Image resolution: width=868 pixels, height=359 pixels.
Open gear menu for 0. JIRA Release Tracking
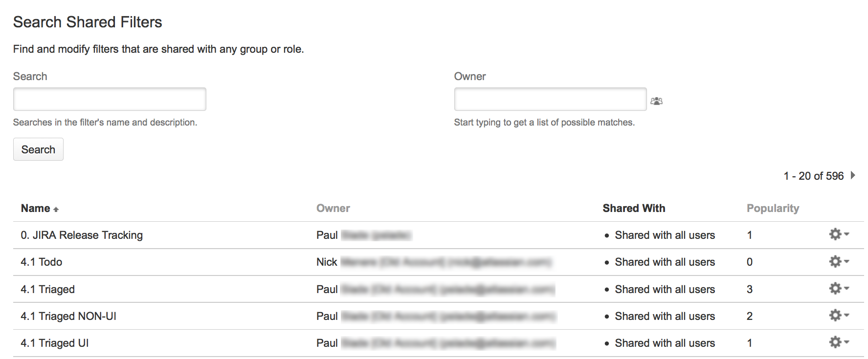[x=839, y=234]
